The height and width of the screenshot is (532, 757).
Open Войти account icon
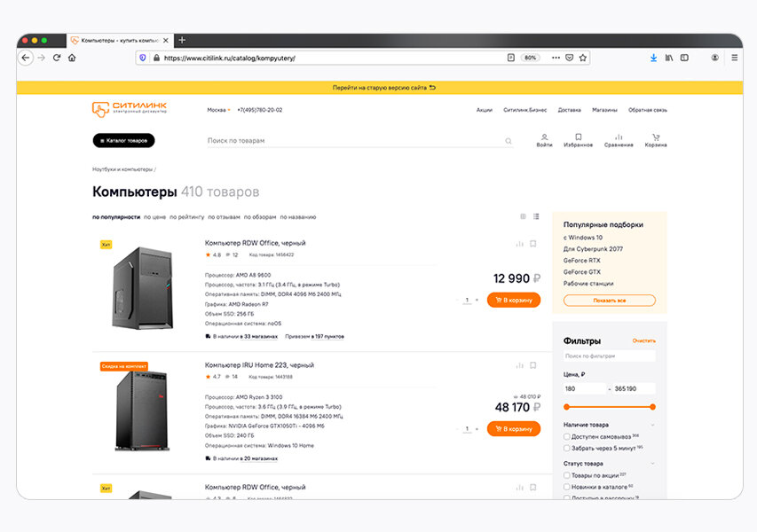(x=544, y=140)
